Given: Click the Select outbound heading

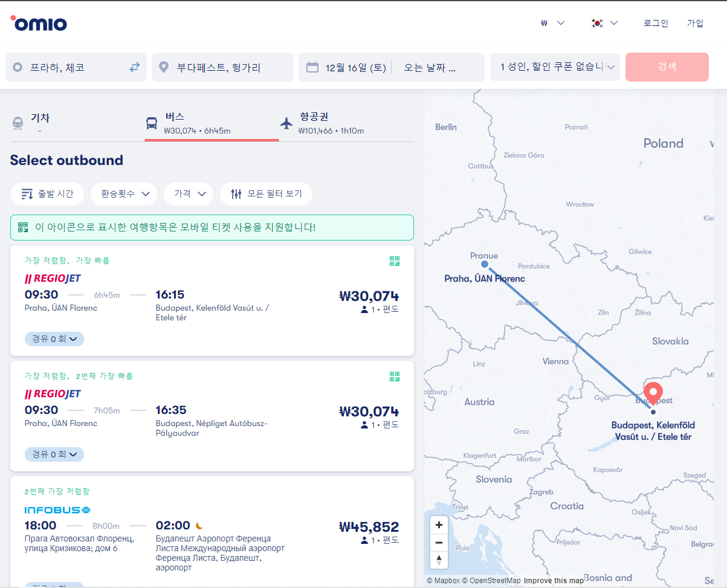Looking at the screenshot, I should click(x=66, y=160).
